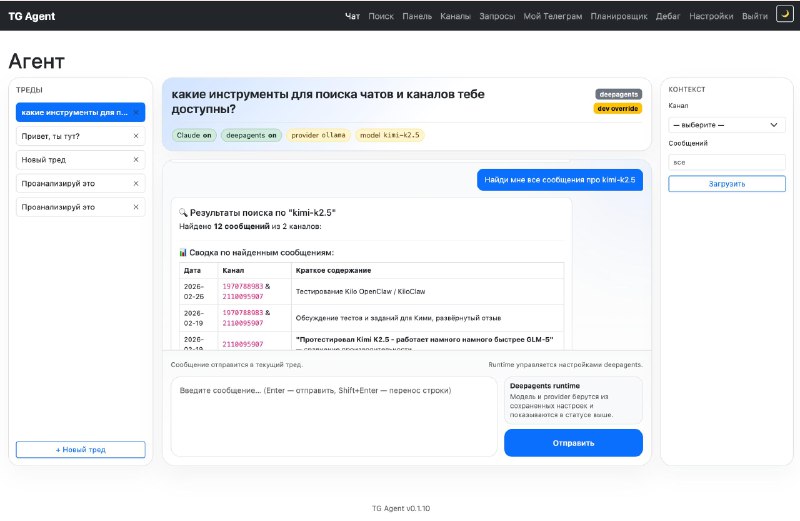Click 'Найдено 12 сообщений' summary line
The image size is (800, 521).
pyautogui.click(x=250, y=227)
